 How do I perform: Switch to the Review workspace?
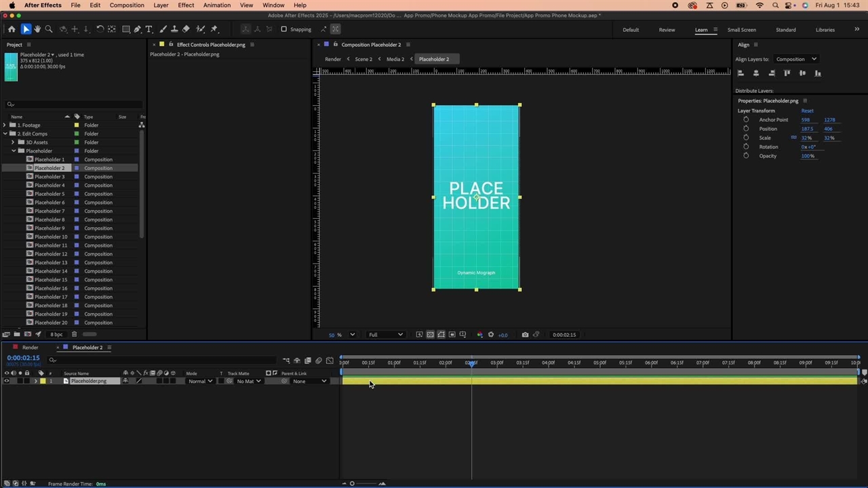(667, 30)
